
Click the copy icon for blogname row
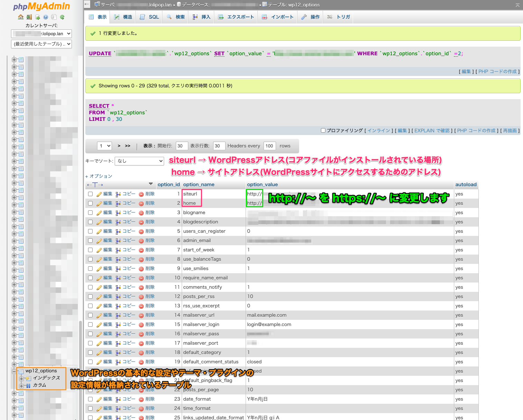(118, 213)
